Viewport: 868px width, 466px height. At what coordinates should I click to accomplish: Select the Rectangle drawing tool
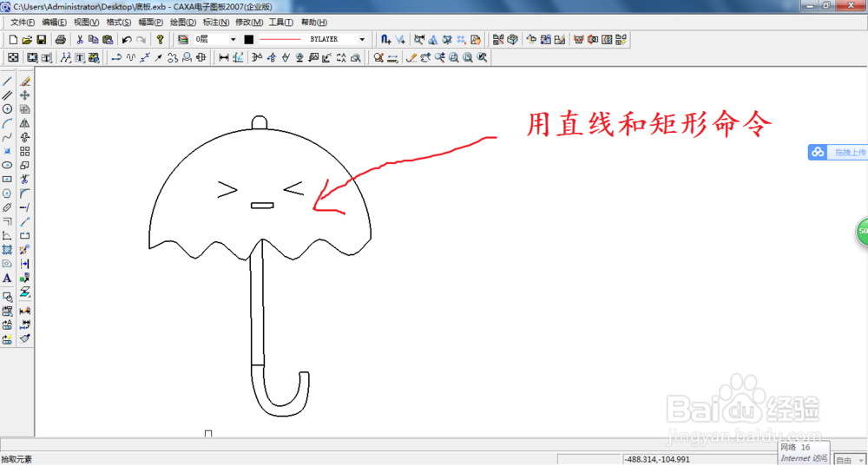click(7, 180)
